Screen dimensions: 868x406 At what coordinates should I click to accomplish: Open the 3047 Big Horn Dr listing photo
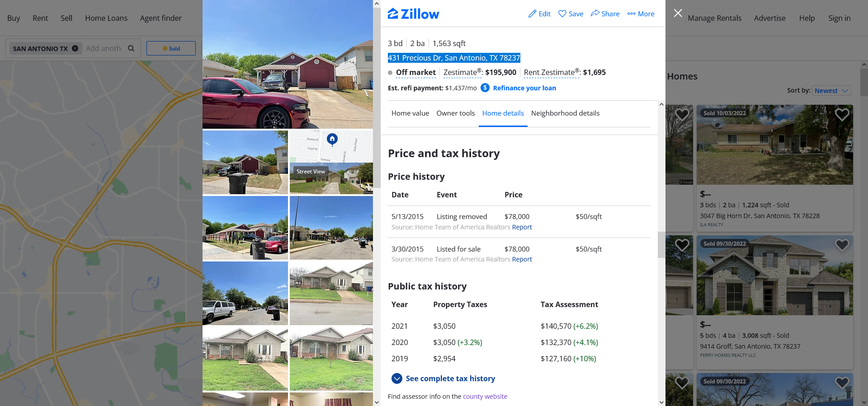coord(775,145)
